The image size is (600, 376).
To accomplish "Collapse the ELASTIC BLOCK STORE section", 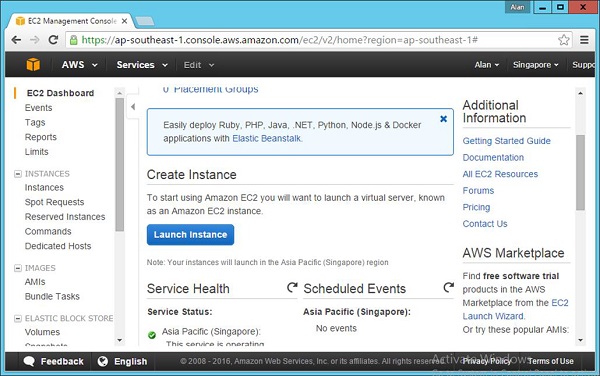I will (18, 319).
